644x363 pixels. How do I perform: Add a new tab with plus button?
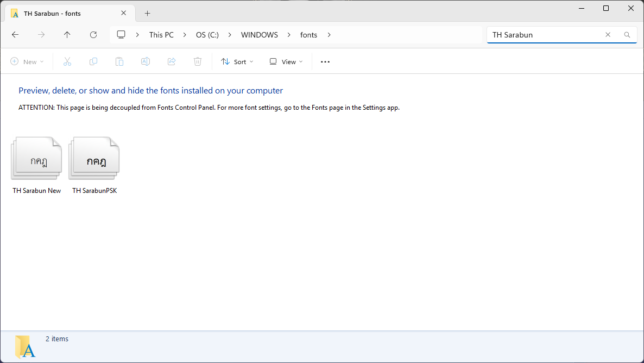(147, 14)
